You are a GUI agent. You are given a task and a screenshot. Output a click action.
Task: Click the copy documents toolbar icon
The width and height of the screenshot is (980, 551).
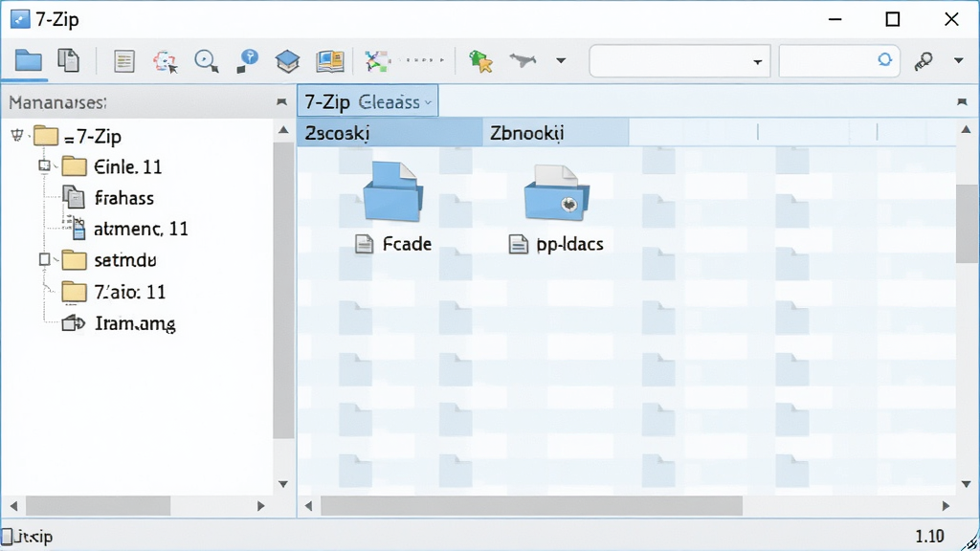68,60
